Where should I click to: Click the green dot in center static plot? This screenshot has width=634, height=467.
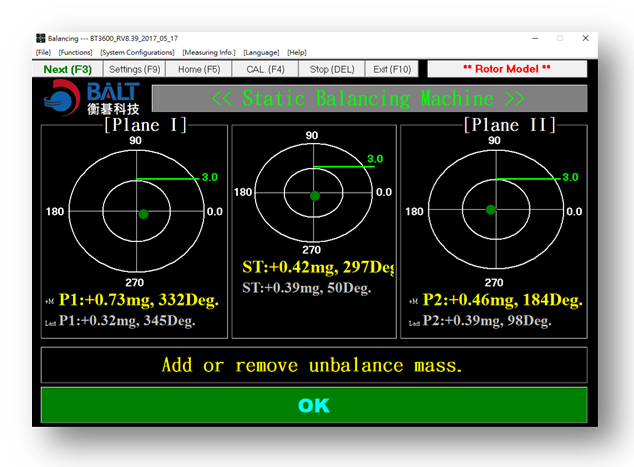pos(314,197)
